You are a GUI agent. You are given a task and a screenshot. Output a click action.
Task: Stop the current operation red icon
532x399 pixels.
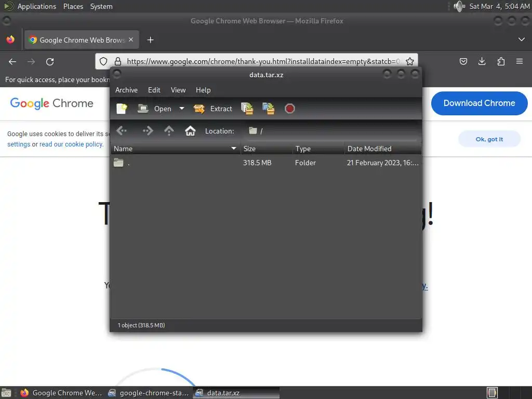pos(290,109)
